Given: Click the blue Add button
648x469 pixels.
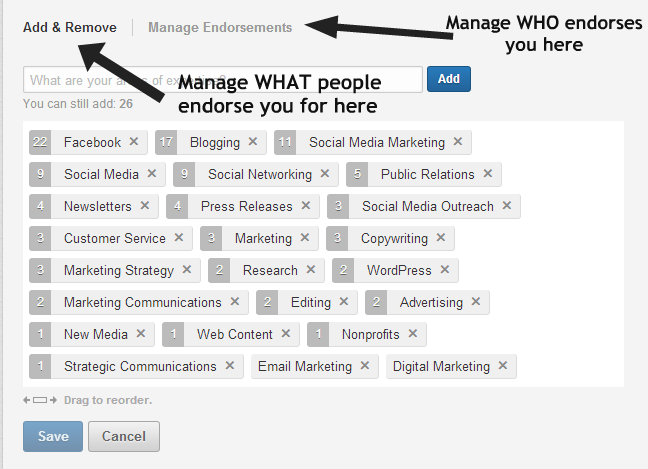Looking at the screenshot, I should (x=448, y=79).
